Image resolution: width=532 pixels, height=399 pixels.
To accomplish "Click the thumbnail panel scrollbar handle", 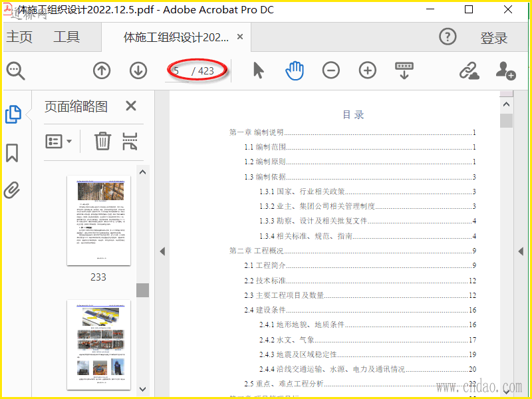I will (x=143, y=291).
